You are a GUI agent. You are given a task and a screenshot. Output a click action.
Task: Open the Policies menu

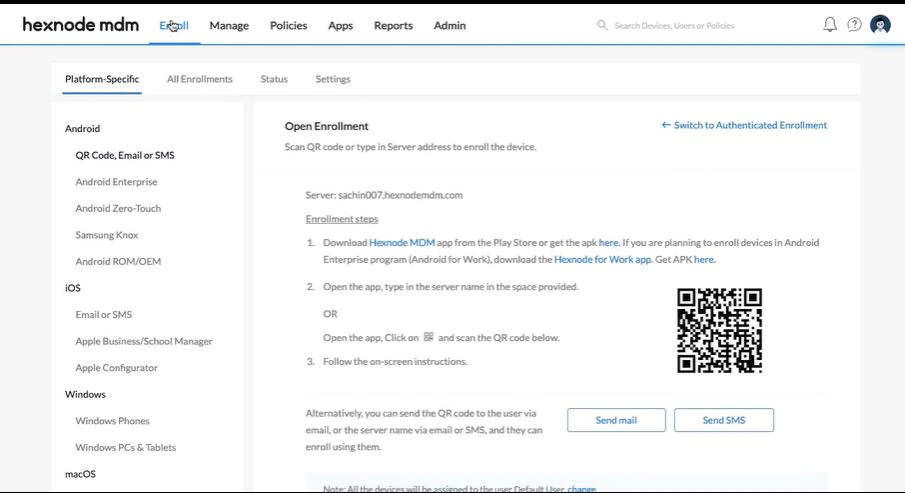pyautogui.click(x=288, y=25)
